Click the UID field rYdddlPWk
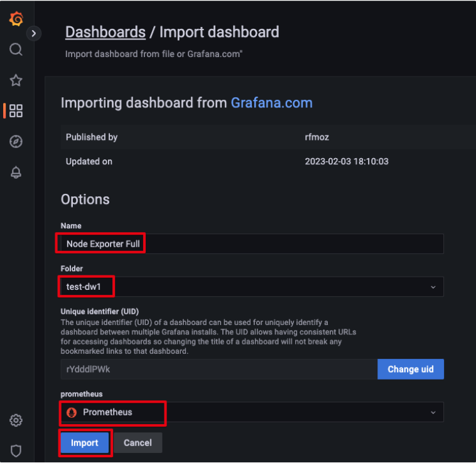476x463 pixels. pos(219,370)
